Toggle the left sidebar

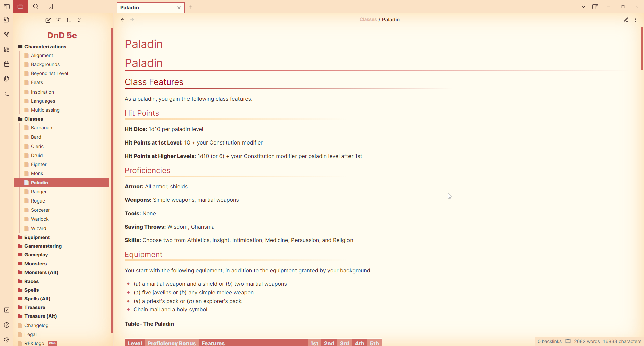(7, 6)
